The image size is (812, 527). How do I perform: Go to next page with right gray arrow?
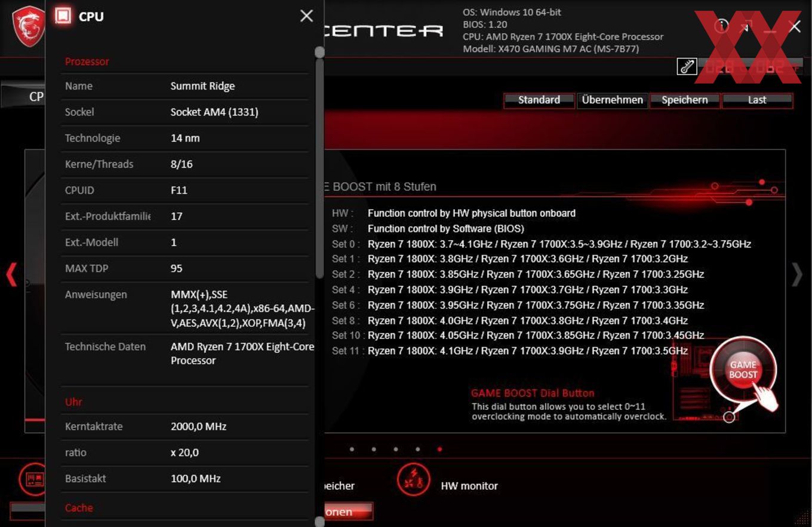[x=797, y=275]
